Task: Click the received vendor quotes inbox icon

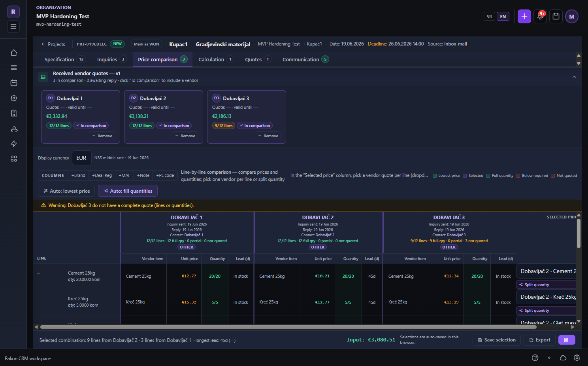Action: coord(43,77)
